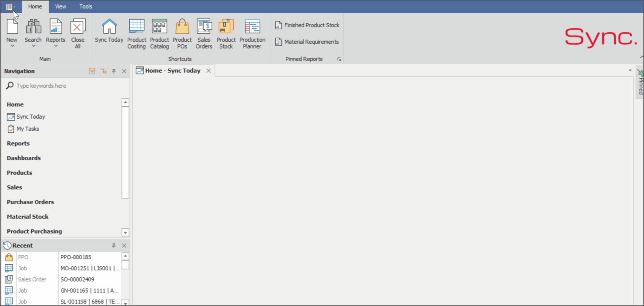Open Material Requirements pinned report
Screen dimensions: 644x306
307,42
